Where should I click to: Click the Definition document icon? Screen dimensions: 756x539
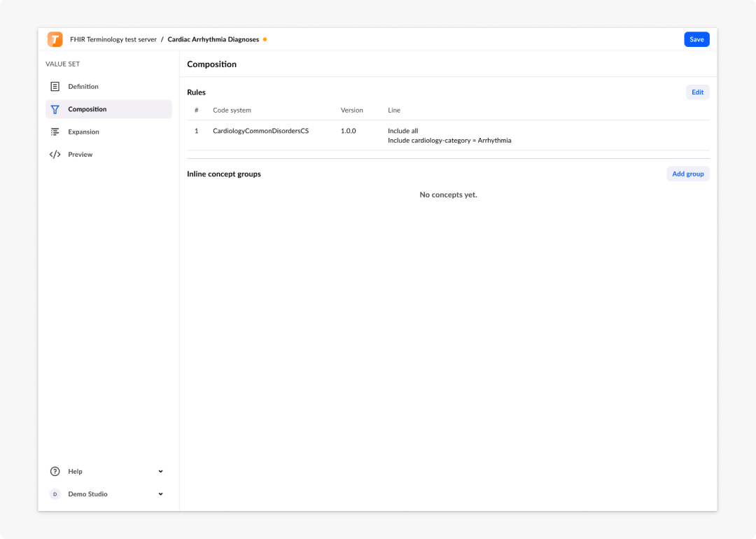tap(55, 87)
